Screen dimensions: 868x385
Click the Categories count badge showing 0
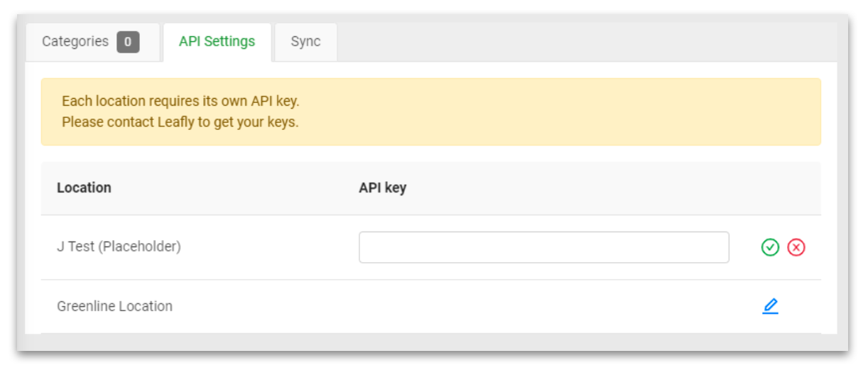[x=128, y=42]
